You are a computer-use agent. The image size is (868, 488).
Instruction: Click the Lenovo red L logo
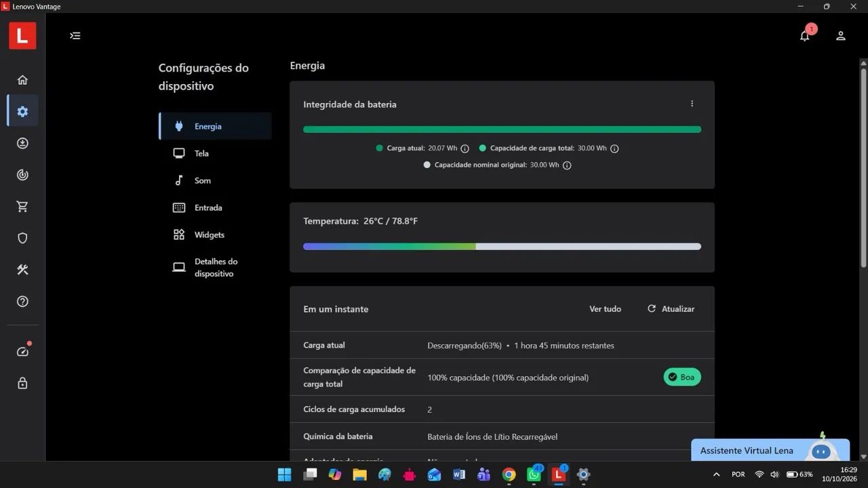pyautogui.click(x=22, y=36)
